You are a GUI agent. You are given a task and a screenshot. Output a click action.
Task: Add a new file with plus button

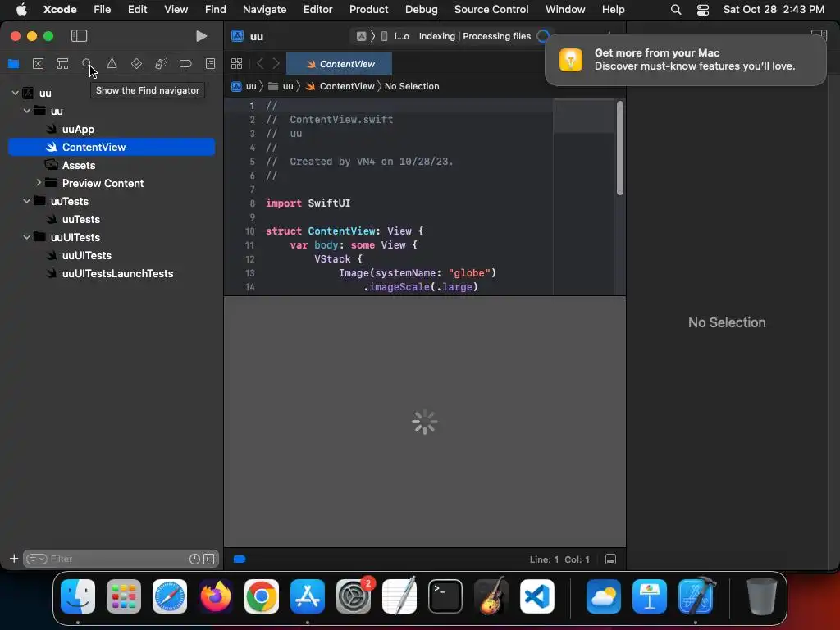click(14, 559)
